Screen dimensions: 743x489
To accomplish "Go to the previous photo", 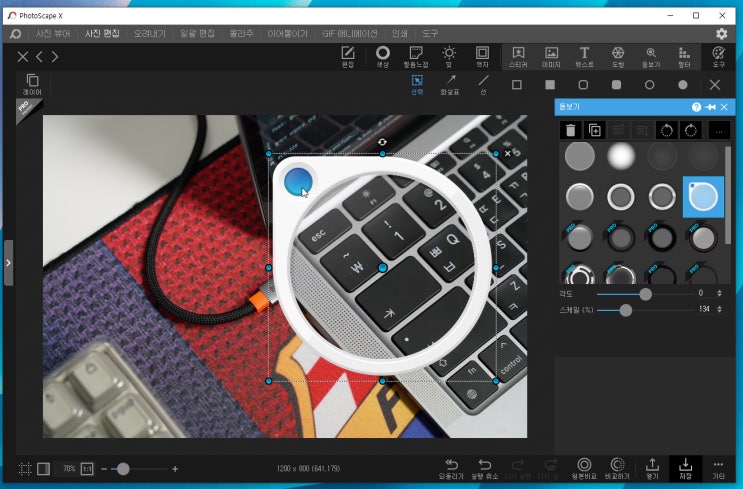I will [39, 57].
